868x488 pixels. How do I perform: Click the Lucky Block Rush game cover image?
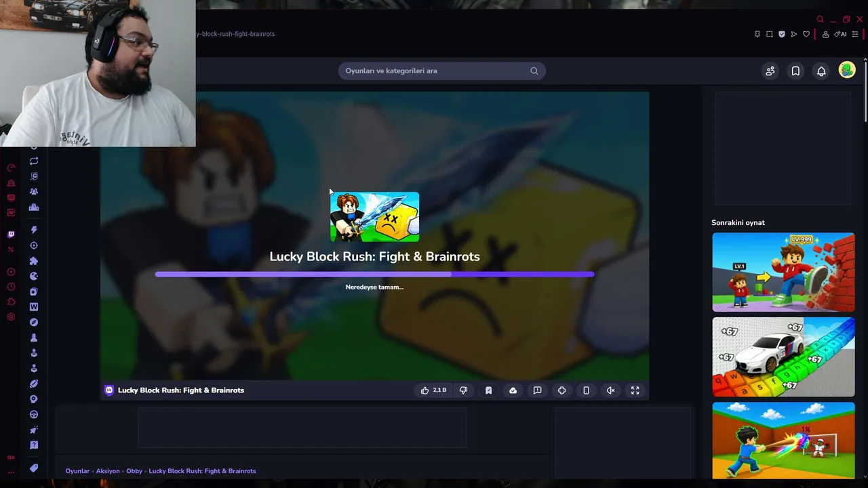click(x=374, y=217)
